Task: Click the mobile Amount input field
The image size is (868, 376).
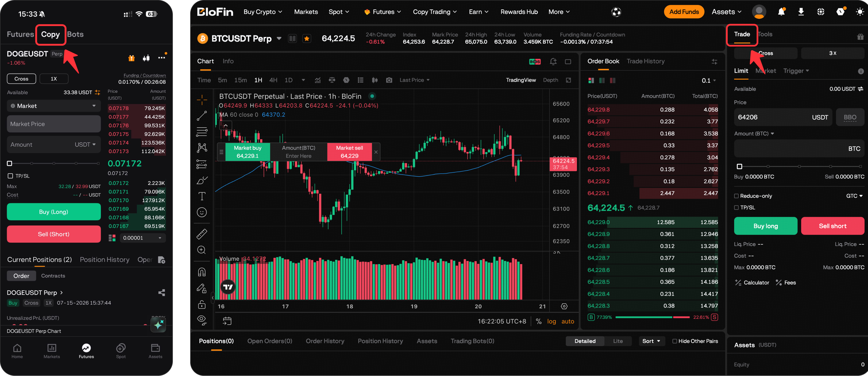Action: tap(54, 144)
